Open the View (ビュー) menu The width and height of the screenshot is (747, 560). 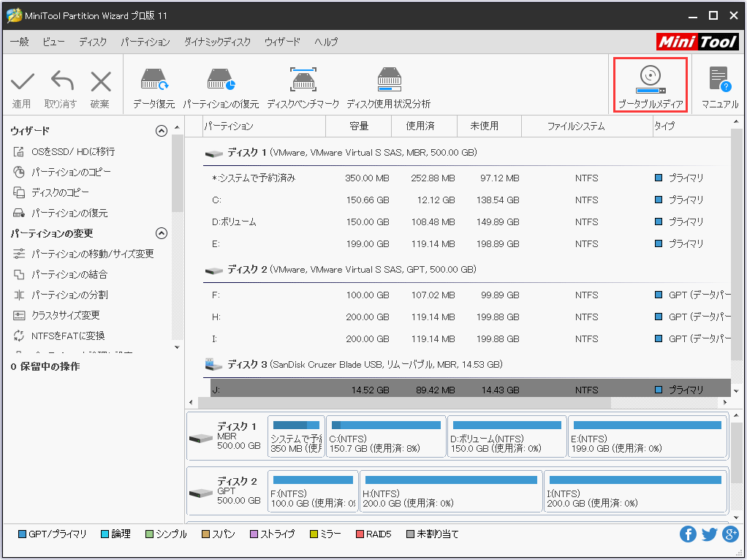coord(53,42)
